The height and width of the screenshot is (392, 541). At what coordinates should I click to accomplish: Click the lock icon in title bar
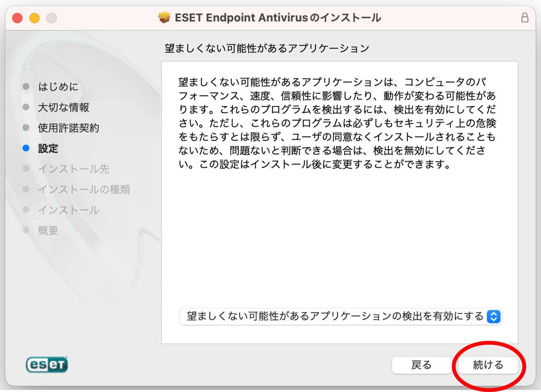click(x=525, y=18)
